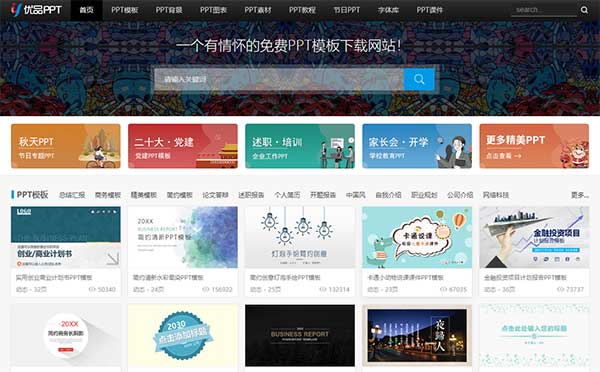Open the 家长会·开学 blue banner
This screenshot has height=372, width=600.
tap(417, 146)
